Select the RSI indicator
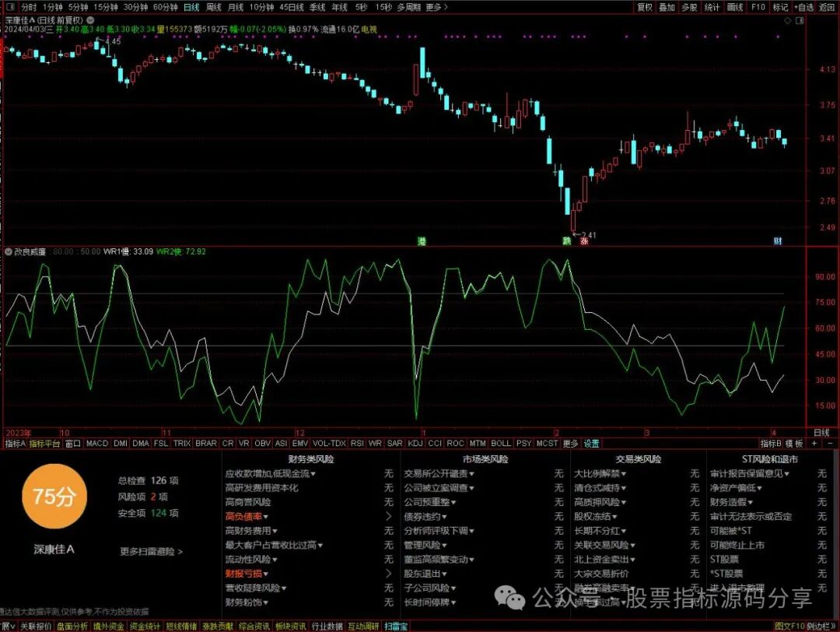Image resolution: width=840 pixels, height=632 pixels. click(x=357, y=444)
